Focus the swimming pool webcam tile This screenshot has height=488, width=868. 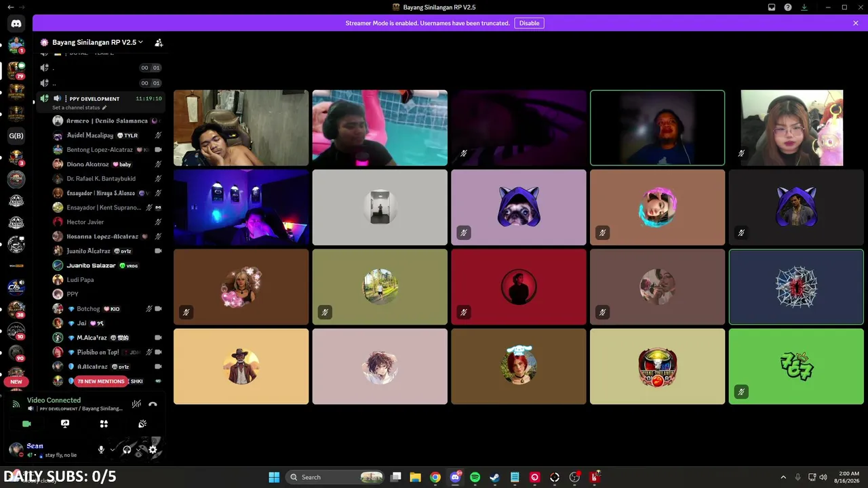pos(380,128)
